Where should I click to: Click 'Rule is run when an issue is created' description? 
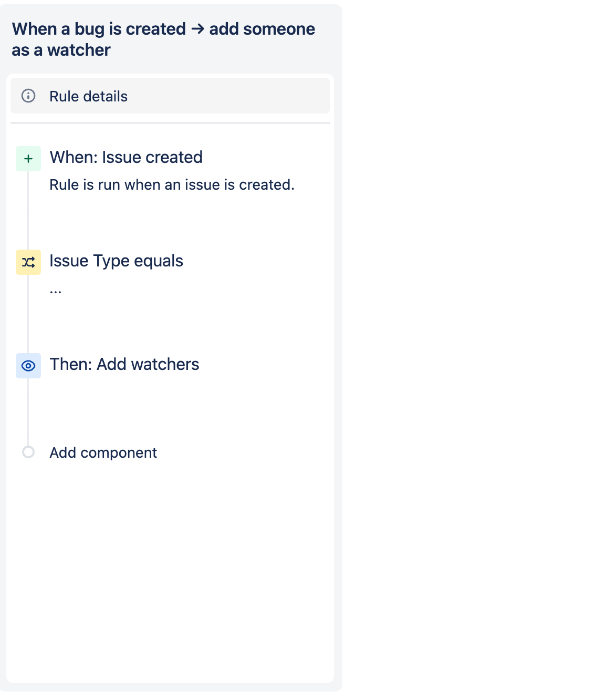click(172, 185)
